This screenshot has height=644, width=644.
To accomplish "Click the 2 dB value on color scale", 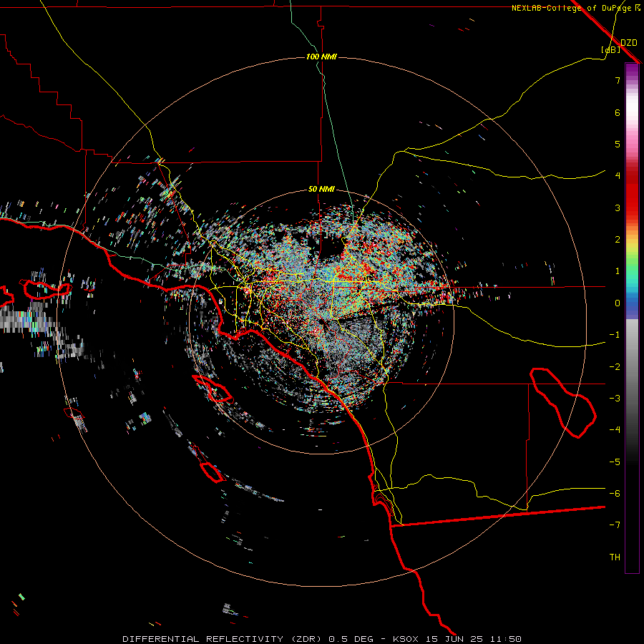I will [618, 240].
